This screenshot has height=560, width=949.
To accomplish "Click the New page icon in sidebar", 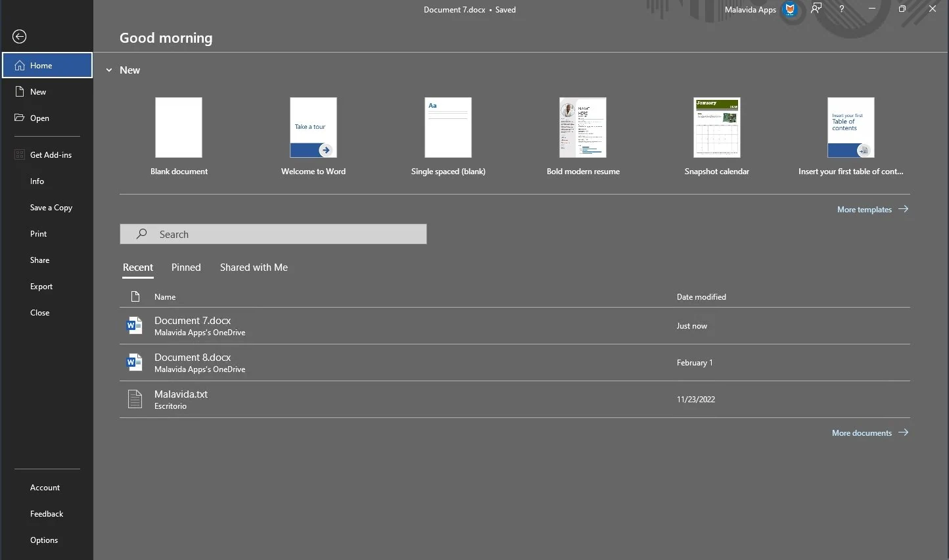I will pos(20,91).
